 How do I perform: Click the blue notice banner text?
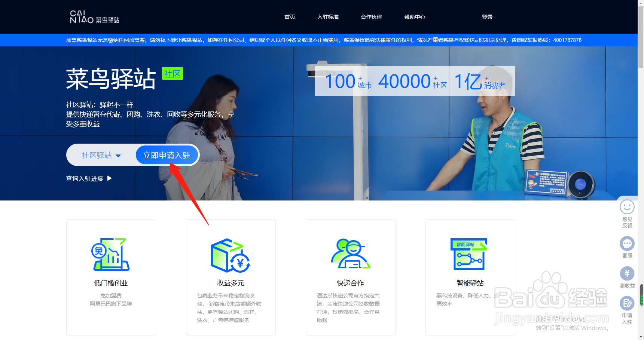pyautogui.click(x=324, y=40)
